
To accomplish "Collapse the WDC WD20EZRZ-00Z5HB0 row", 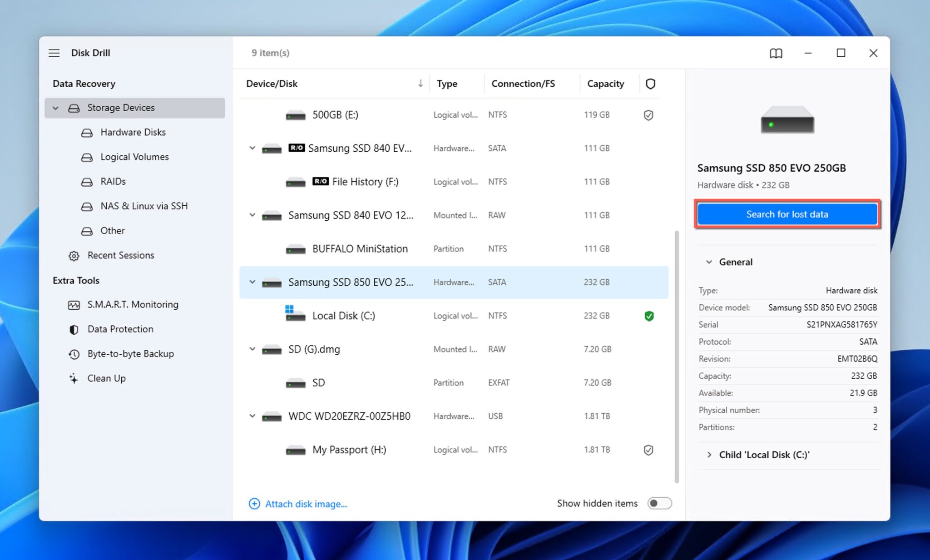I will point(252,416).
